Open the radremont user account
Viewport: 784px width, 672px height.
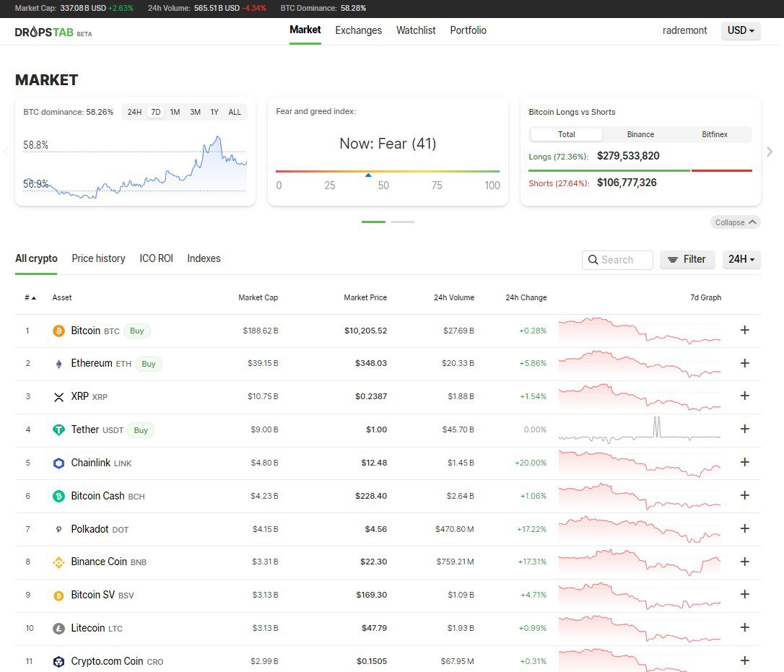point(684,30)
